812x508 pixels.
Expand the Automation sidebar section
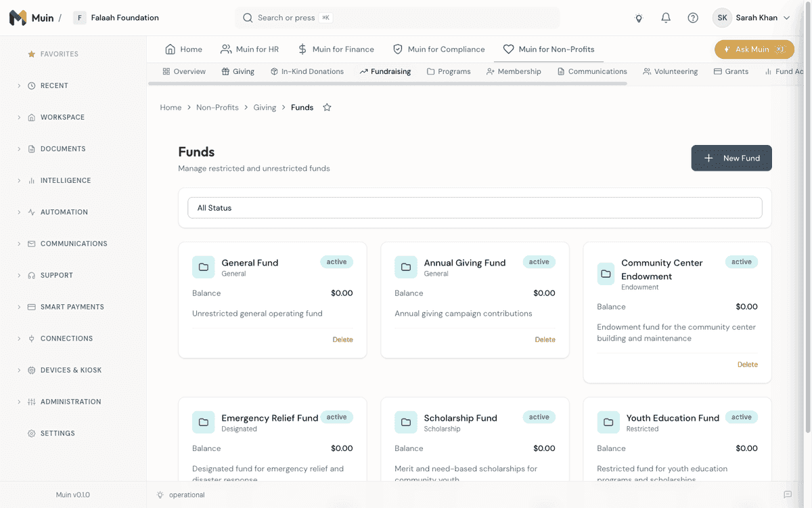(x=19, y=212)
